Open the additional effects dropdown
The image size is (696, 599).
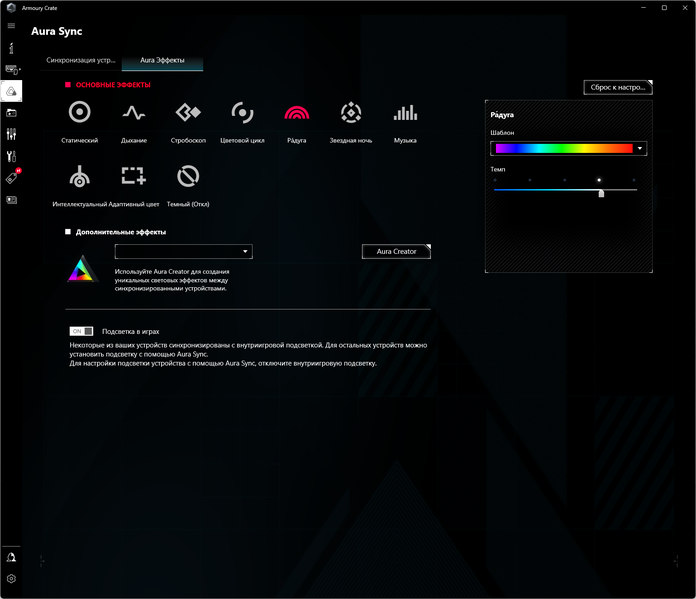pyautogui.click(x=184, y=251)
